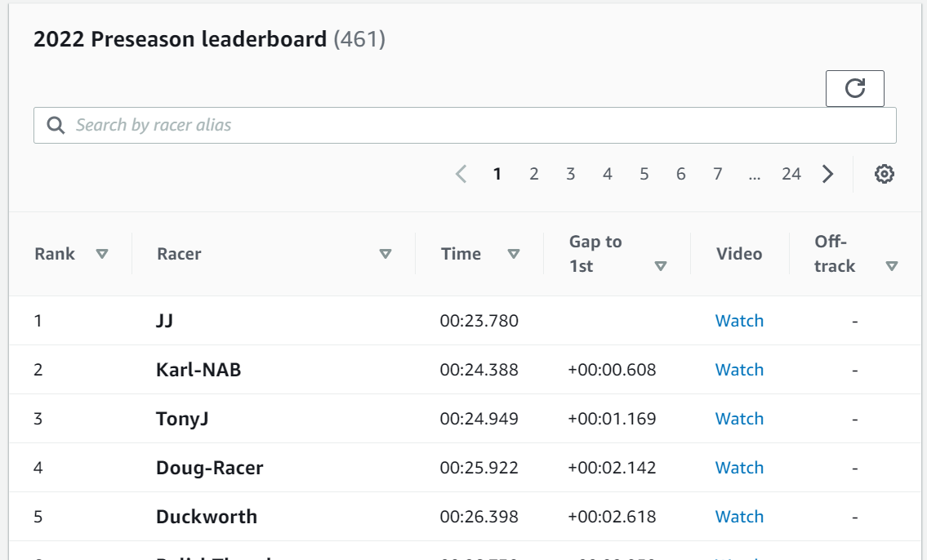Click the 2022 Preseason leaderboard title

coord(180,39)
